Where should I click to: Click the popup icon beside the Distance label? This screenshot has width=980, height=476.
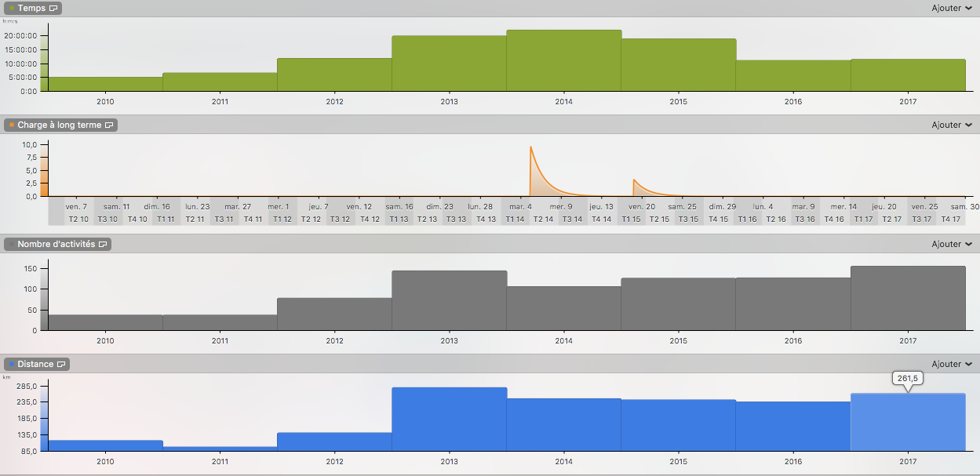[62, 364]
